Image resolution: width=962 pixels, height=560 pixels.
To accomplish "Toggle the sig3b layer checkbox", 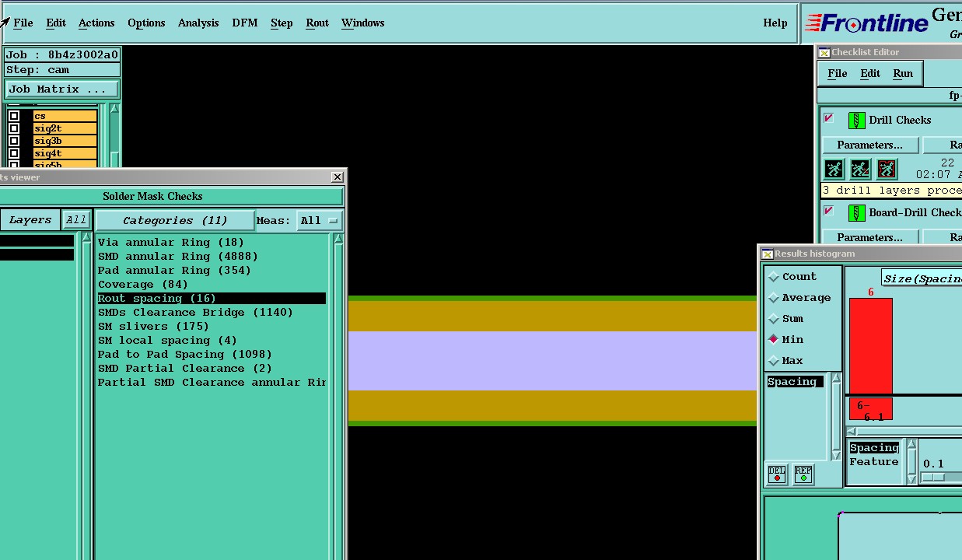I will (14, 141).
